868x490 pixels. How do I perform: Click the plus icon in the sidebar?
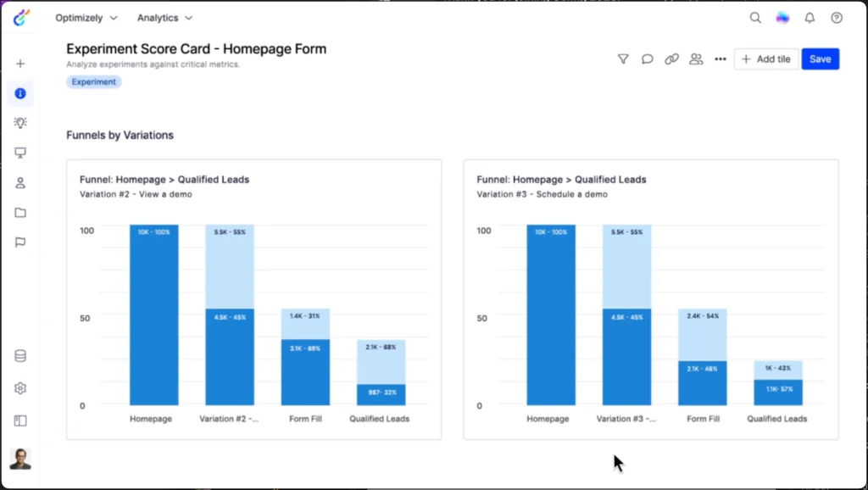point(20,64)
